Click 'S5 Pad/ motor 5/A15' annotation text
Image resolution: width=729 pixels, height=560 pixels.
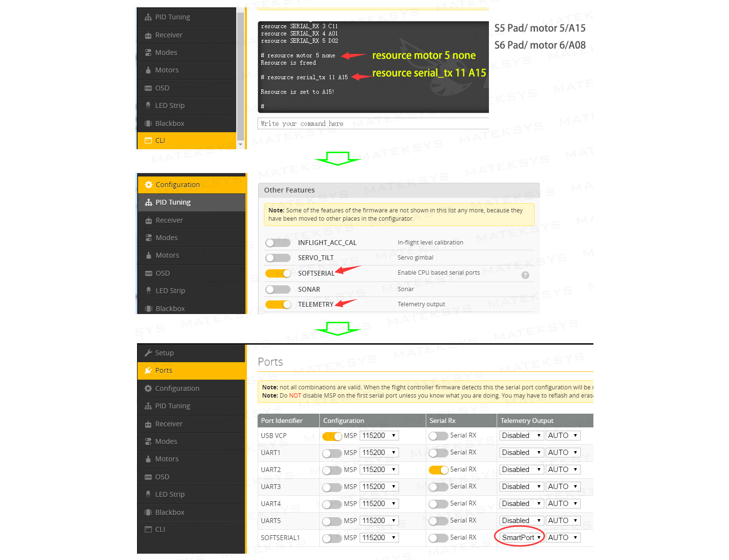pyautogui.click(x=540, y=28)
